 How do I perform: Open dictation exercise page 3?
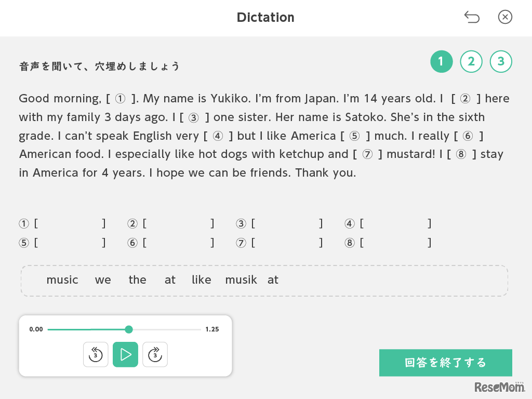(x=501, y=61)
